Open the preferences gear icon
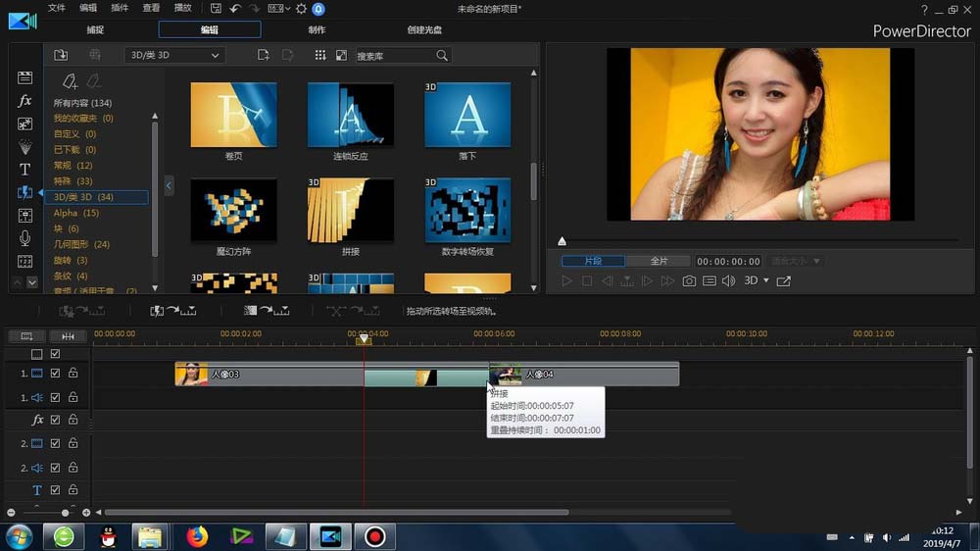 tap(301, 9)
